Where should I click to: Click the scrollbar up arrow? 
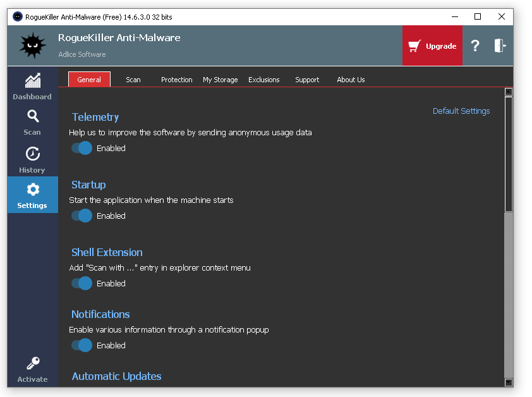(x=508, y=92)
